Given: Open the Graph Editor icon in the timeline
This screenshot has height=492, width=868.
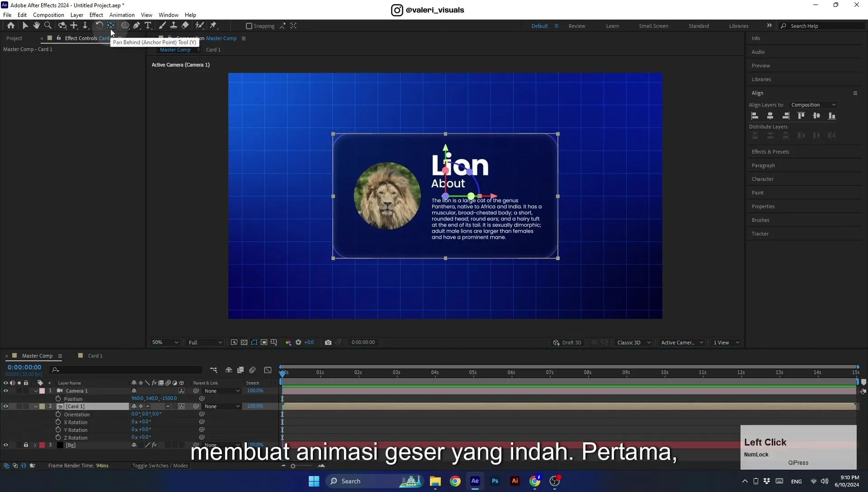Looking at the screenshot, I should click(268, 370).
